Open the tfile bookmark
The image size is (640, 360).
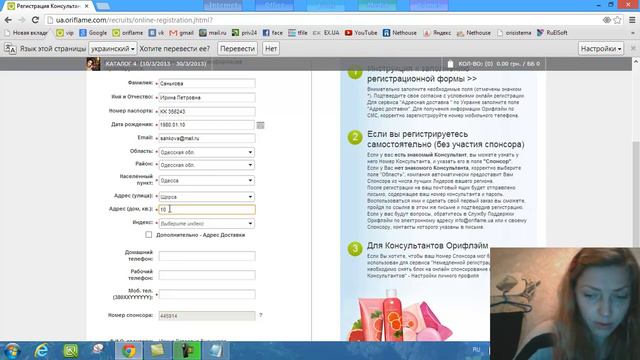tap(298, 33)
